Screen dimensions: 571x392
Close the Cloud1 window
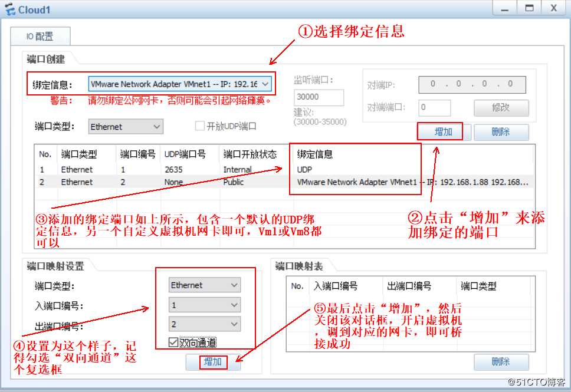click(553, 8)
